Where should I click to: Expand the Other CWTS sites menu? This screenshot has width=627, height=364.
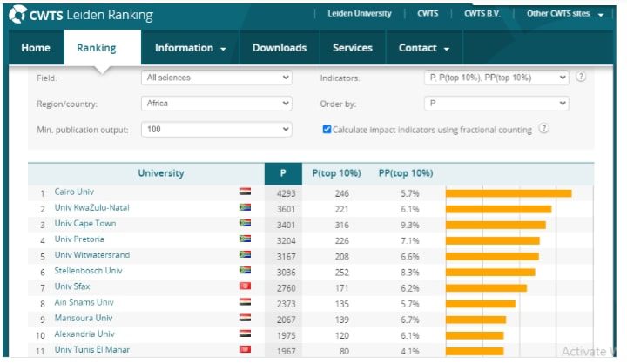tap(565, 14)
